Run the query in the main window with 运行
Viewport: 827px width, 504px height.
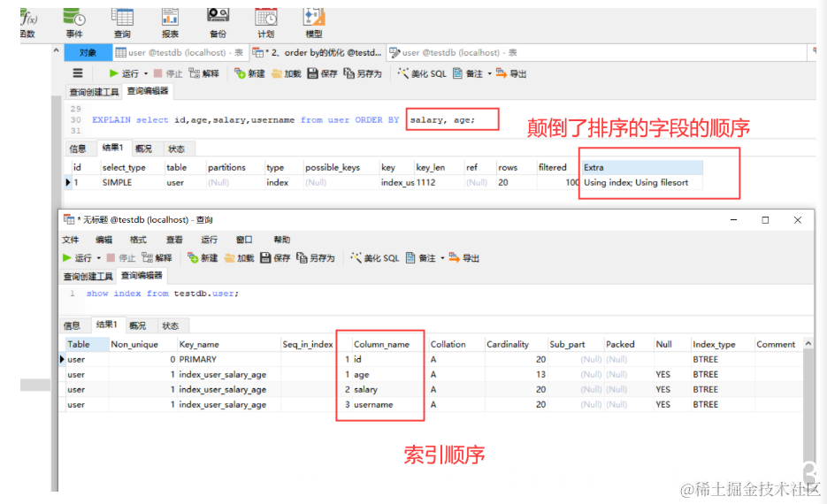(x=124, y=73)
